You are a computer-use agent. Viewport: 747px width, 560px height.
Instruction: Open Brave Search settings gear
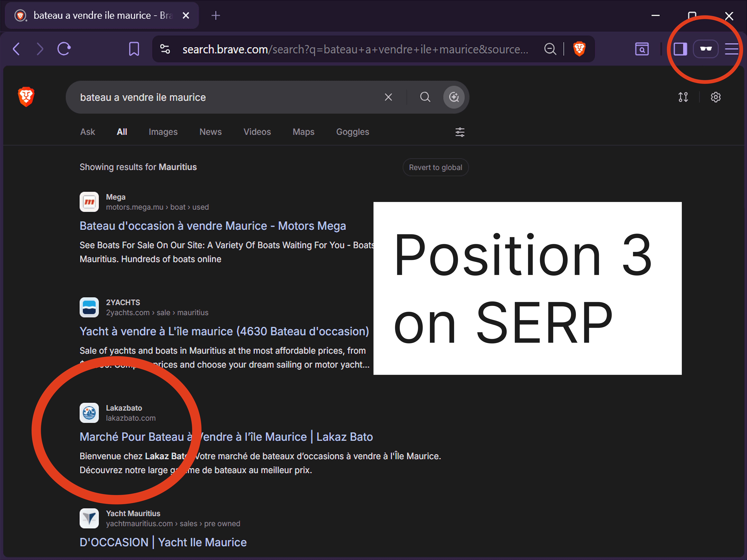(716, 97)
